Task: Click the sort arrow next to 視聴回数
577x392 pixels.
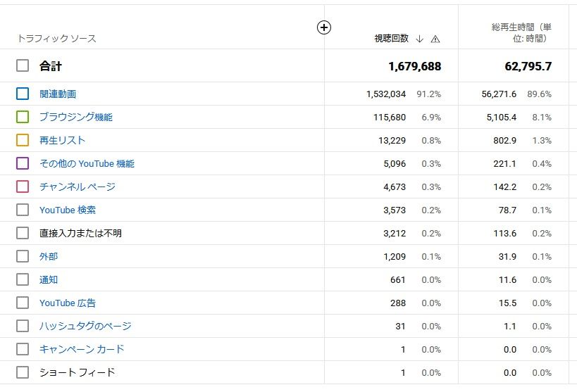Action: click(x=420, y=39)
